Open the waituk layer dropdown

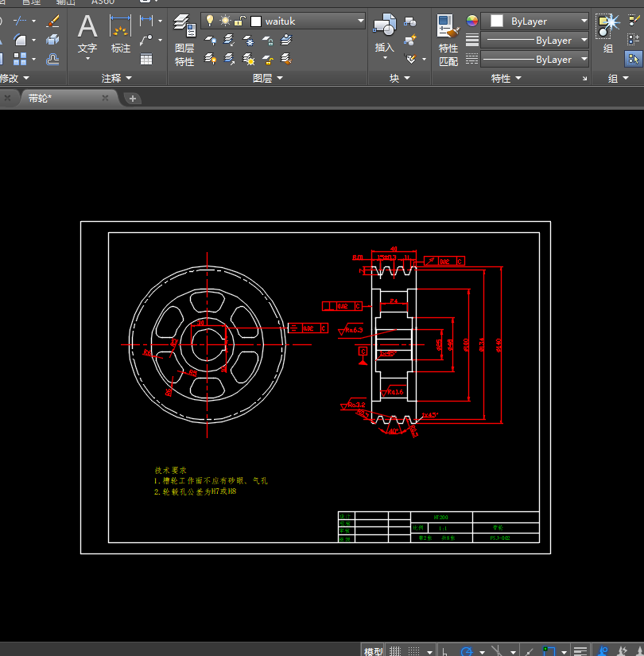[361, 21]
